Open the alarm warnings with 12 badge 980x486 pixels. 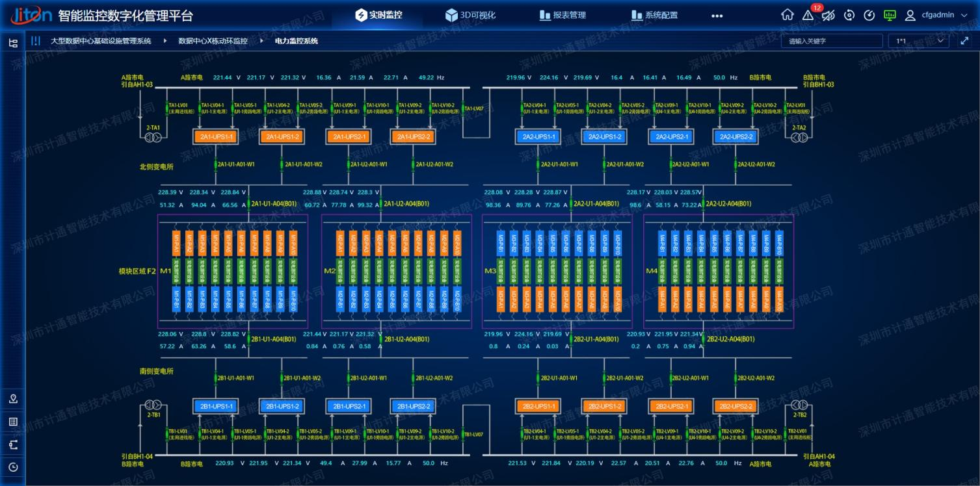click(x=808, y=15)
